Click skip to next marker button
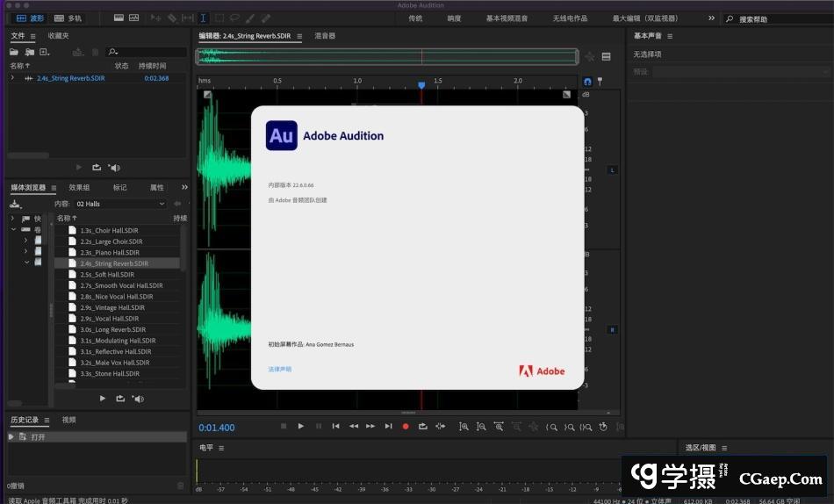The height and width of the screenshot is (504, 834). (388, 427)
